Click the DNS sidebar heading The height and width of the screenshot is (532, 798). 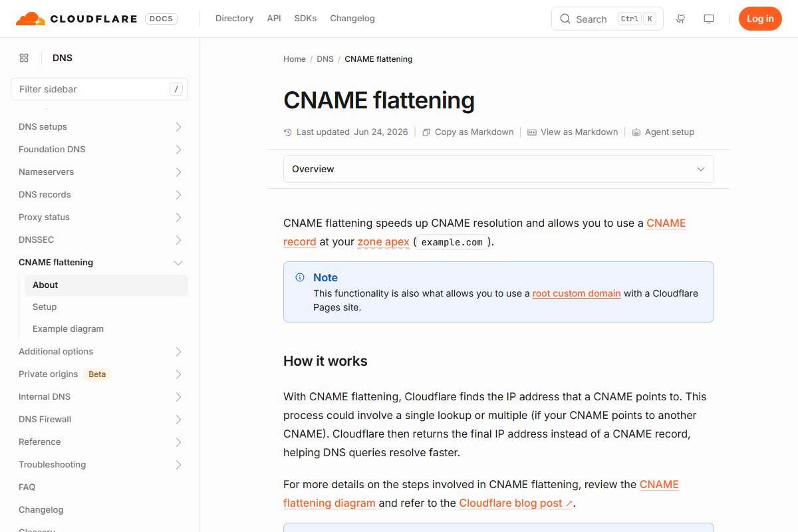click(63, 58)
